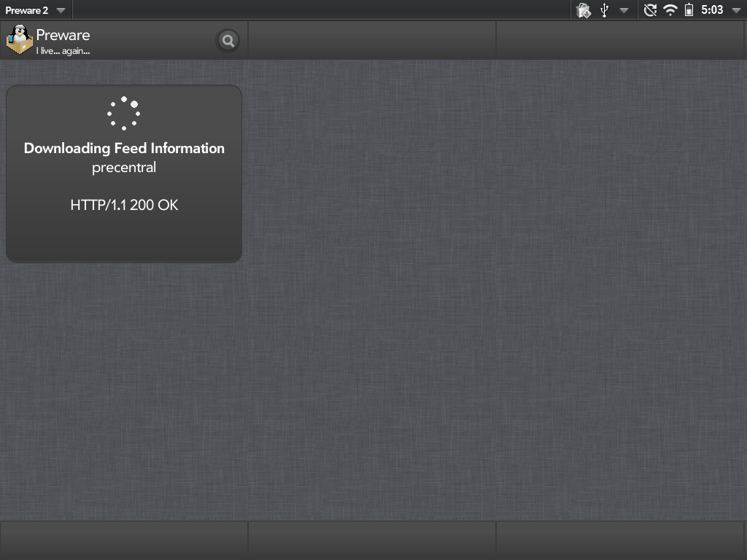This screenshot has width=747, height=560.
Task: Click the 5:03 clock
Action: (x=712, y=10)
